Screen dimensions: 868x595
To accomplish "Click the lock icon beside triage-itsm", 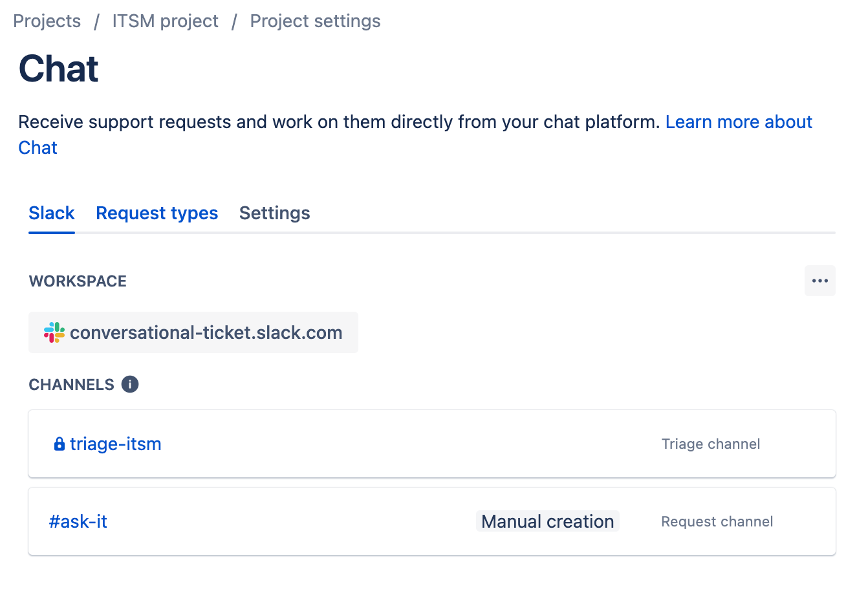I will tap(59, 444).
